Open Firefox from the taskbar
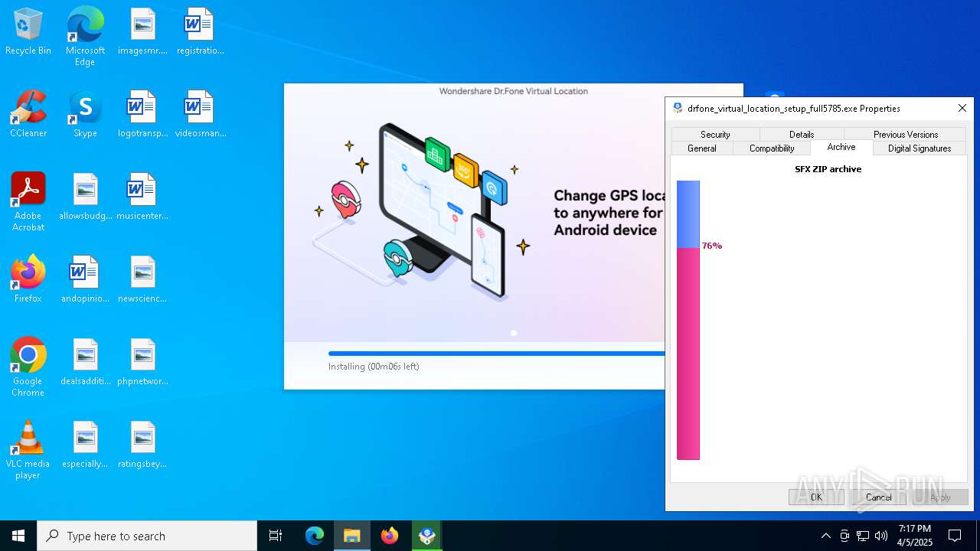Image resolution: width=980 pixels, height=551 pixels. (x=390, y=536)
